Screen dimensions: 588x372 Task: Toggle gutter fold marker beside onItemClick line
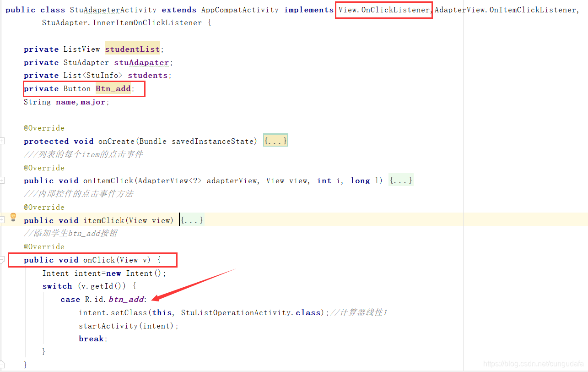[x=2, y=181]
